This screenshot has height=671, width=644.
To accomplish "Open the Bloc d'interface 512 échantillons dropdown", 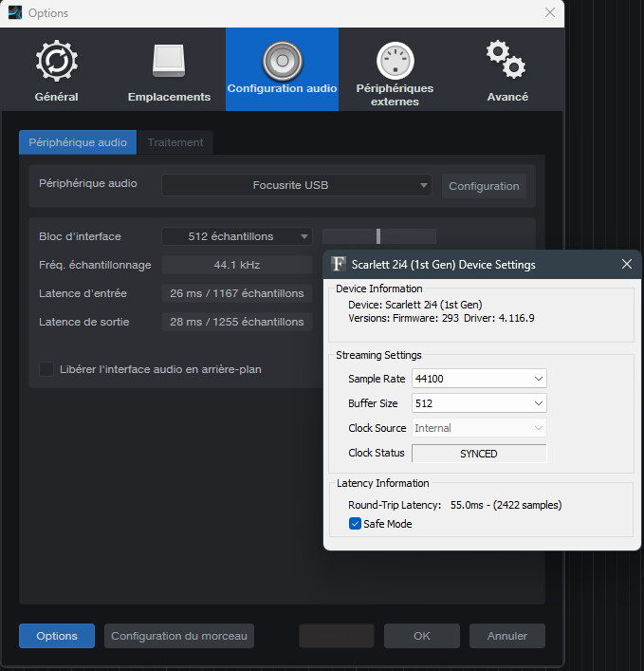I will pyautogui.click(x=237, y=236).
